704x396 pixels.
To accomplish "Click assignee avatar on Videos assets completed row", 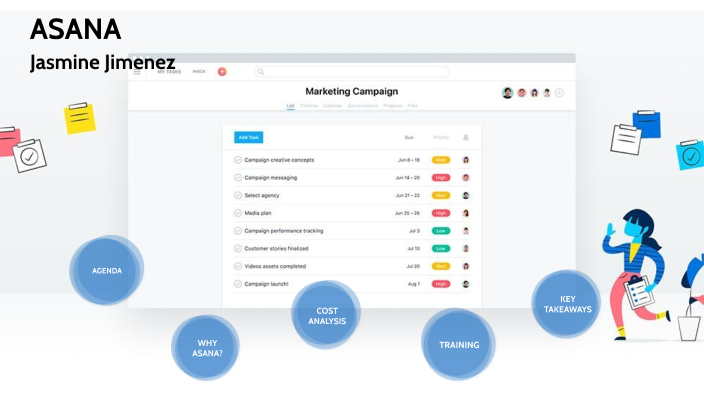I will click(466, 266).
